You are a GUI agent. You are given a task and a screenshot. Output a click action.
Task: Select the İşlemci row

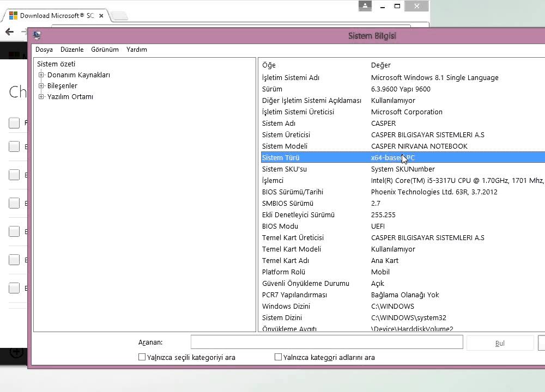(x=403, y=181)
